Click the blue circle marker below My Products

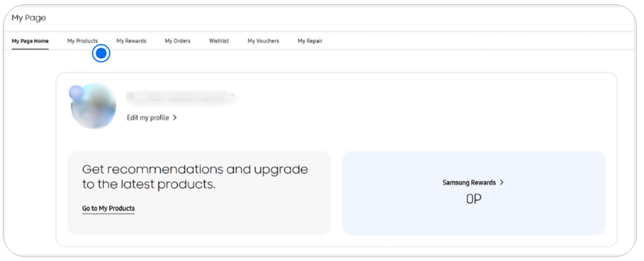(101, 53)
